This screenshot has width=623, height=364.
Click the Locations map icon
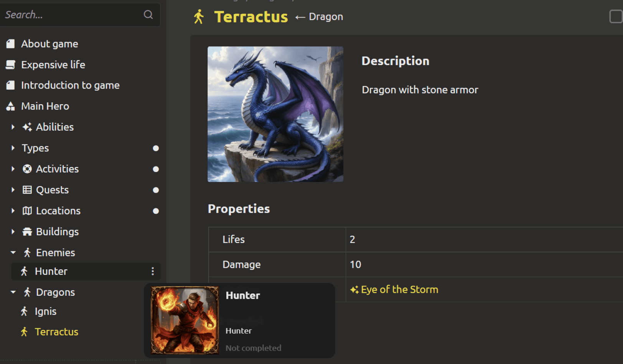(27, 211)
